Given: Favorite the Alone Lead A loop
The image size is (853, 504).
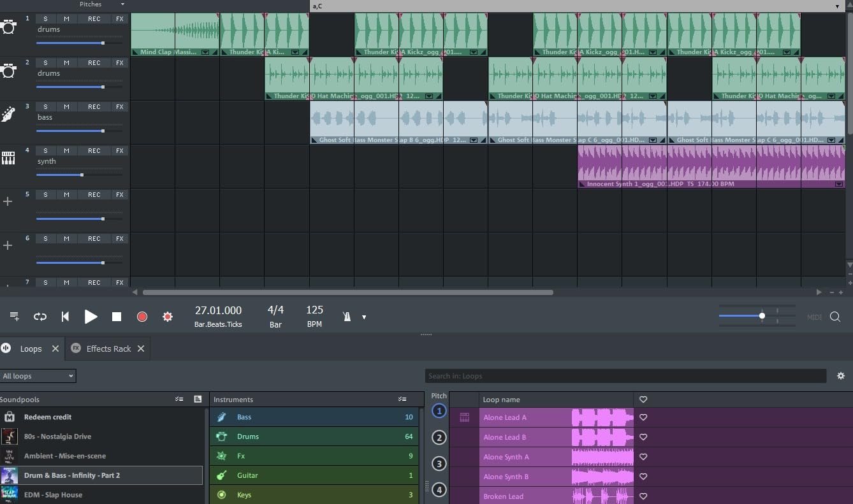Looking at the screenshot, I should (x=643, y=417).
